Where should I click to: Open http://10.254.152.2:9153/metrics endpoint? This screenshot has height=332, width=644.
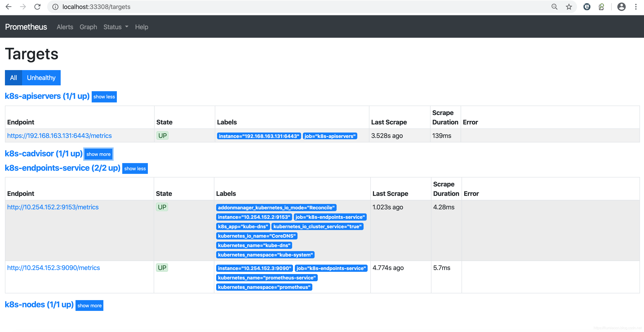tap(53, 207)
